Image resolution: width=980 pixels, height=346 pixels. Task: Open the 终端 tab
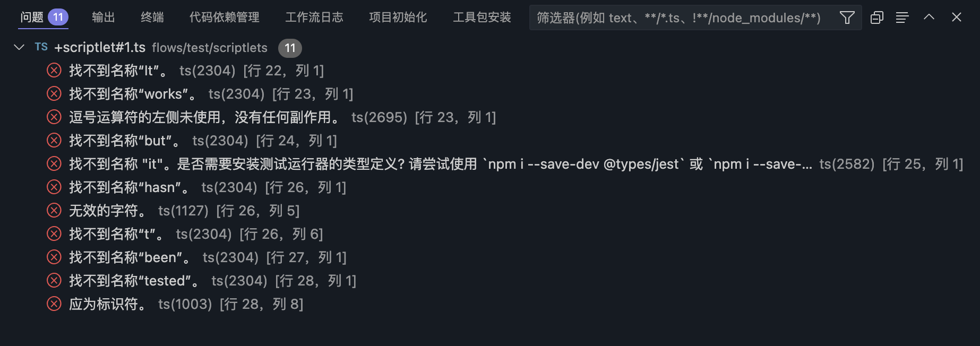pos(152,18)
